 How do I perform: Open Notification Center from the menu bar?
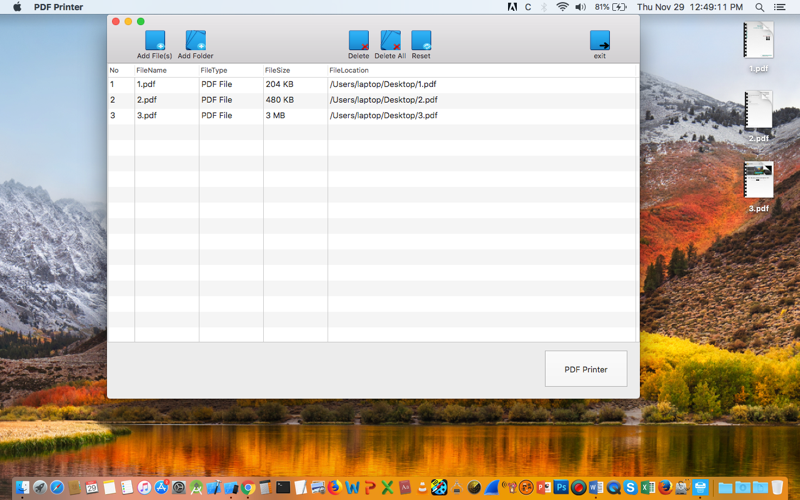pos(780,7)
